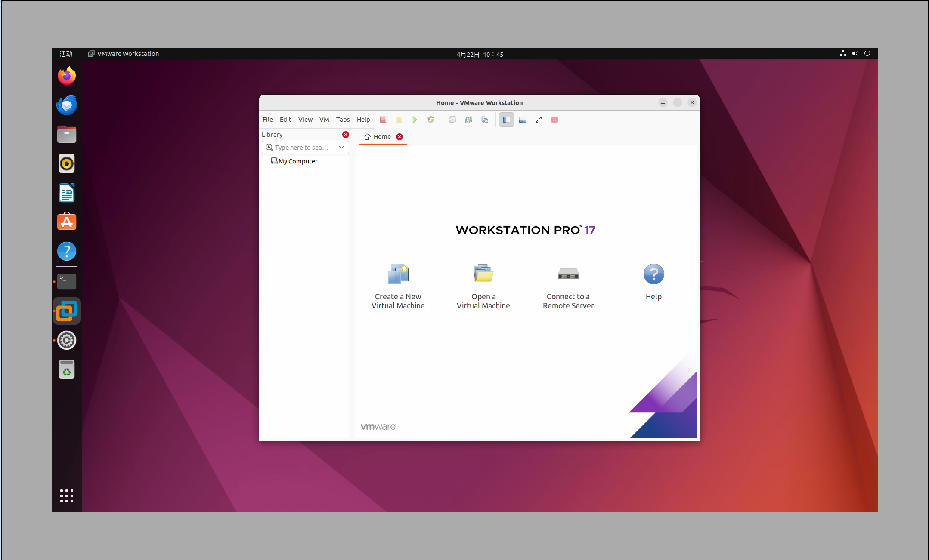Screen dimensions: 929x560
Task: Select the Home tab
Action: point(378,137)
